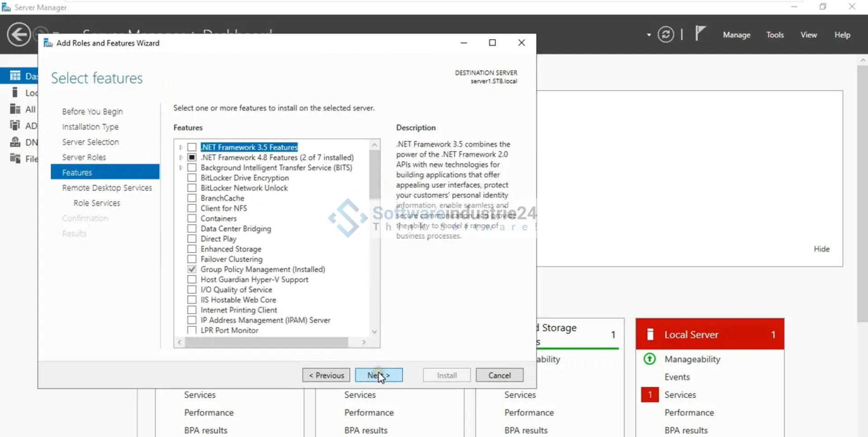
Task: Check the BitLocker Drive Encryption box
Action: 192,178
